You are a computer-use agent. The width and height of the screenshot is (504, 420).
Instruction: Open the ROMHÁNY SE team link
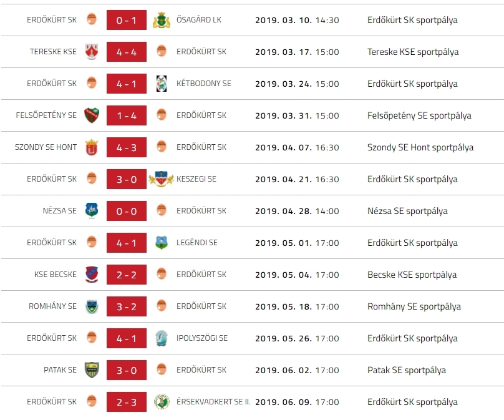click(53, 306)
